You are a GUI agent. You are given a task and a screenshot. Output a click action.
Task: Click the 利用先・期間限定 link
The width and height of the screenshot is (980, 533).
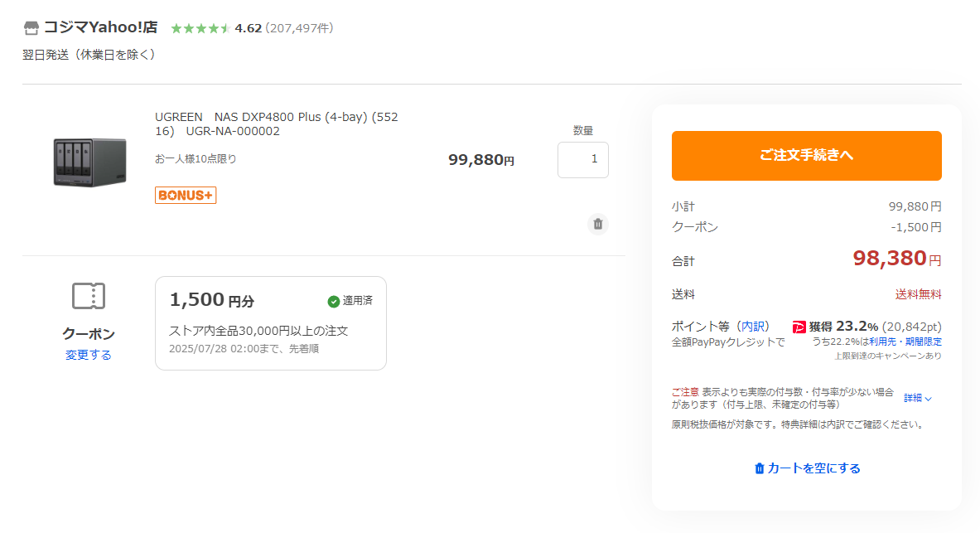905,342
